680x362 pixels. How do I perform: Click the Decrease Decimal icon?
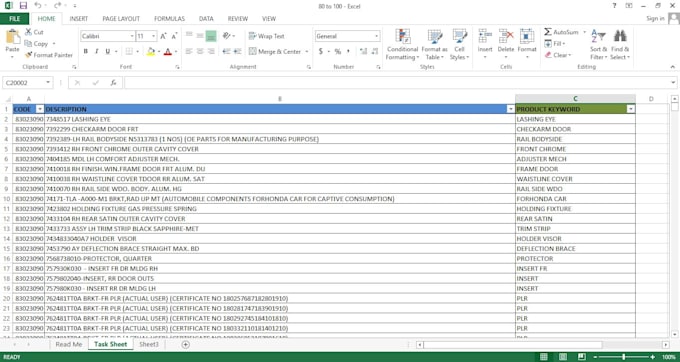click(375, 51)
